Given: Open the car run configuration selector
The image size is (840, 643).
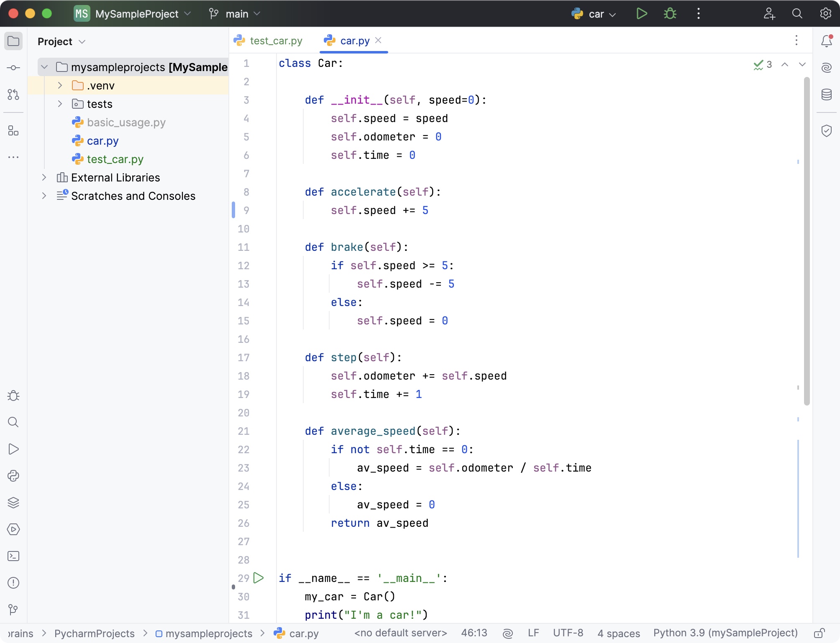Looking at the screenshot, I should [594, 13].
